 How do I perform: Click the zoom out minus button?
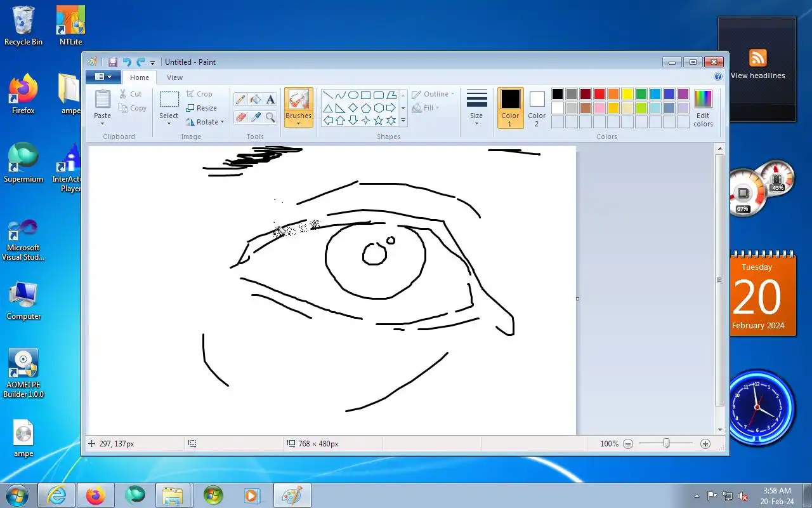click(x=628, y=444)
